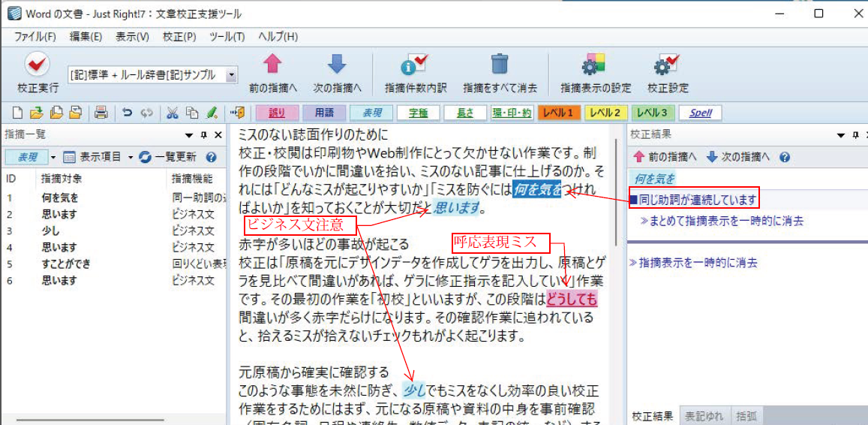Click the 指摘件数内訳 info icon
Image resolution: width=868 pixels, height=425 pixels.
[415, 66]
